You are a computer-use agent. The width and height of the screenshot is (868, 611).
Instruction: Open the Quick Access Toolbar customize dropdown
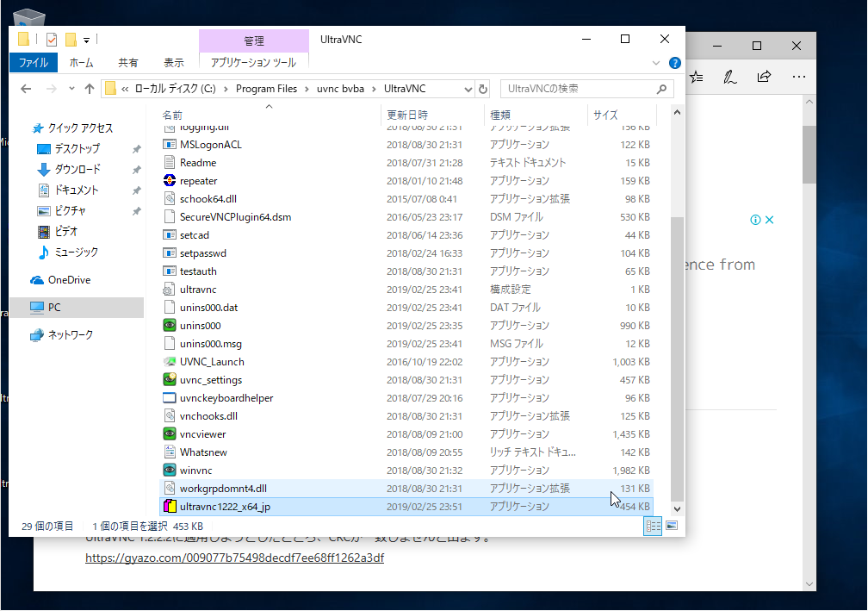(x=87, y=40)
